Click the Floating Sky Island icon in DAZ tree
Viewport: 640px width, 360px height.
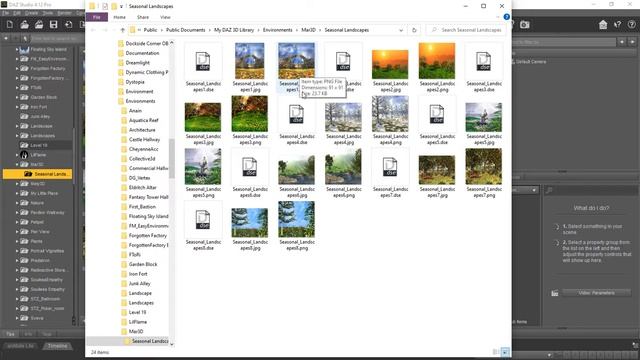click(24, 49)
